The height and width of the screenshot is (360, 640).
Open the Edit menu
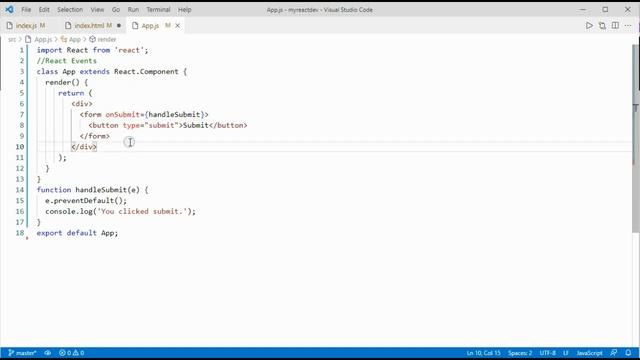44,9
